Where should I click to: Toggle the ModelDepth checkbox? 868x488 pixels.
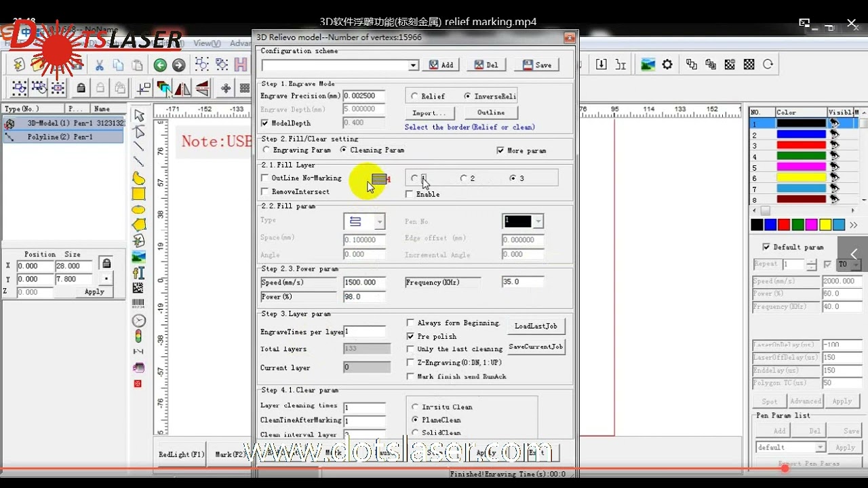(x=265, y=123)
